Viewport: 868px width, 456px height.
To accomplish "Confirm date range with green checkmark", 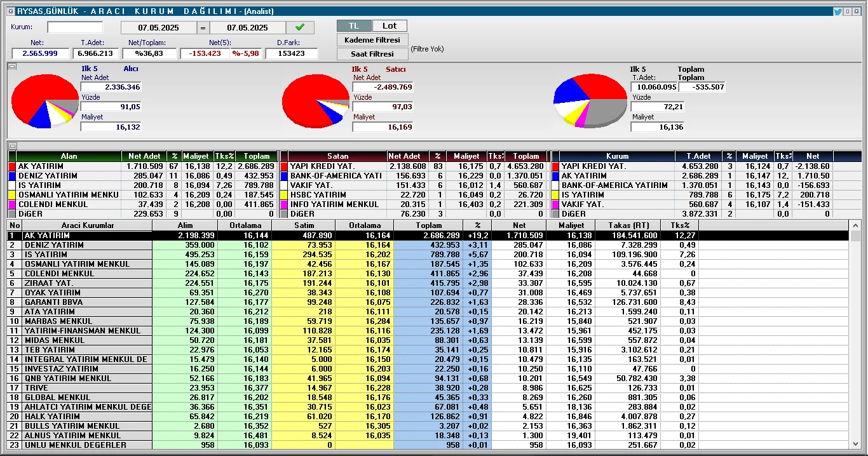I will [x=300, y=27].
